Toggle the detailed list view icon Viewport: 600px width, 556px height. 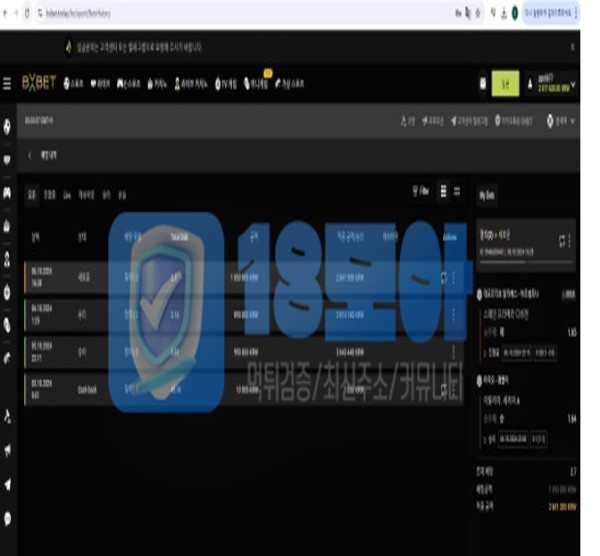click(443, 191)
